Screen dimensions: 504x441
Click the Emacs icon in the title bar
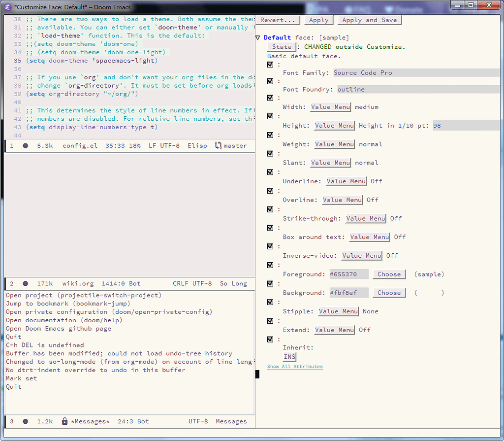coord(6,7)
